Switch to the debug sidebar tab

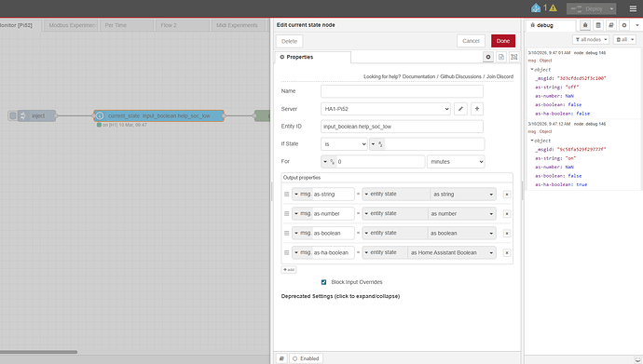click(551, 25)
